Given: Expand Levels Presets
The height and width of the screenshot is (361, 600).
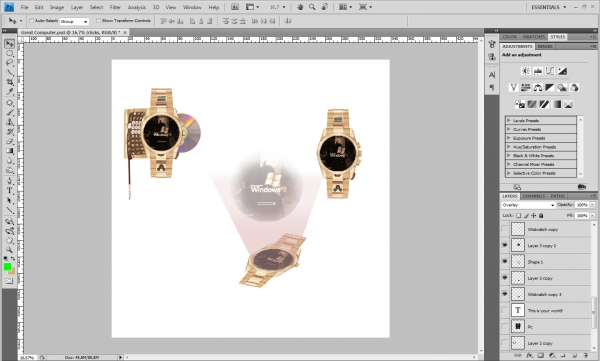Looking at the screenshot, I should point(509,120).
